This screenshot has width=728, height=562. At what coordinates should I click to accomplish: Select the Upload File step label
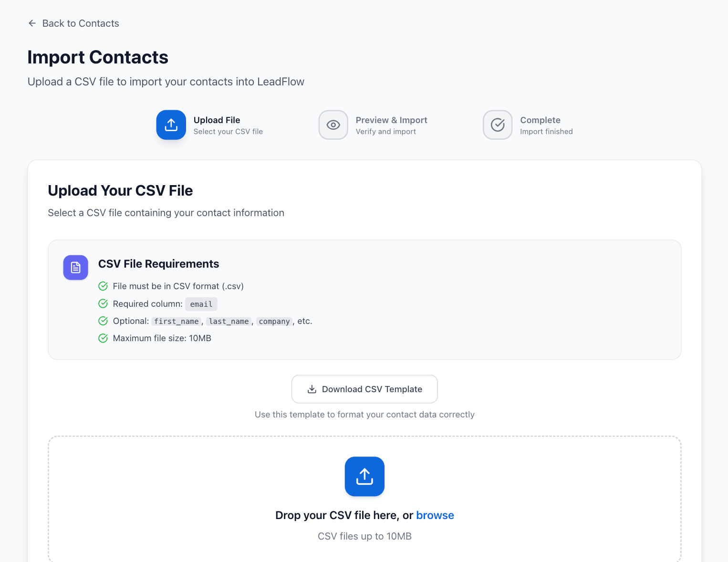[x=217, y=120]
